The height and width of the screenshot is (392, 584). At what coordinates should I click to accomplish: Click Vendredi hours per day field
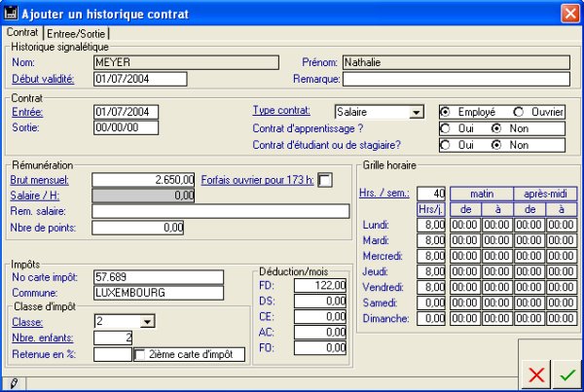pos(431,287)
